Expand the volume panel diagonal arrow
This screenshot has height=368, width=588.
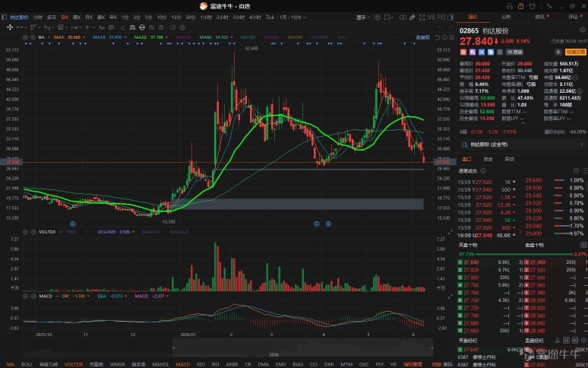(x=450, y=232)
